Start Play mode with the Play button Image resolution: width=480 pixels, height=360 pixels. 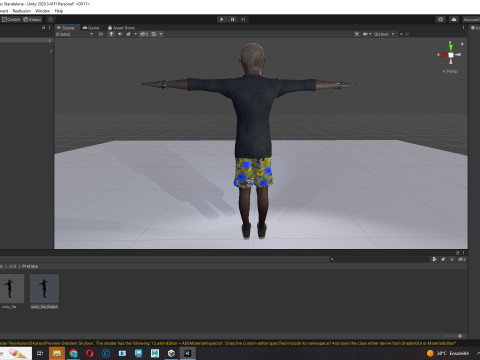(222, 19)
